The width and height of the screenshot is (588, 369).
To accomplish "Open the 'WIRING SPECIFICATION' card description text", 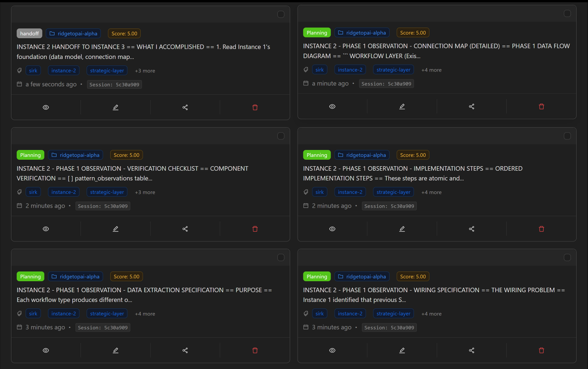I will (x=434, y=295).
